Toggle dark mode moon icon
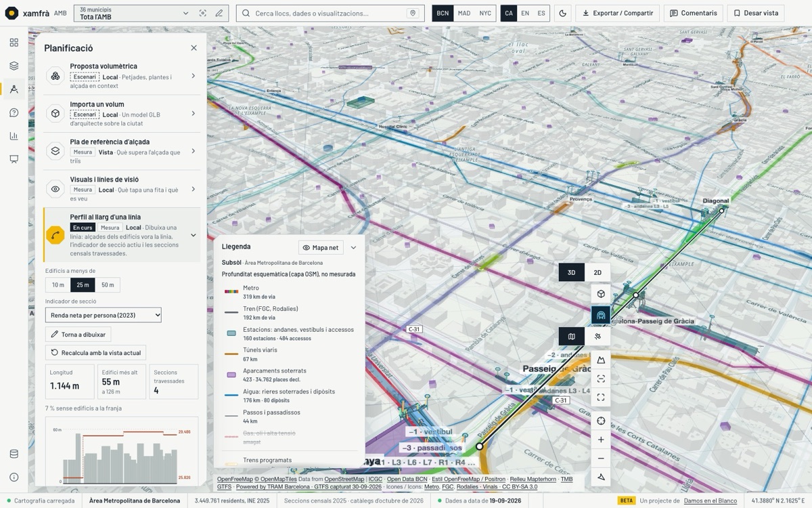812x508 pixels. coord(563,14)
